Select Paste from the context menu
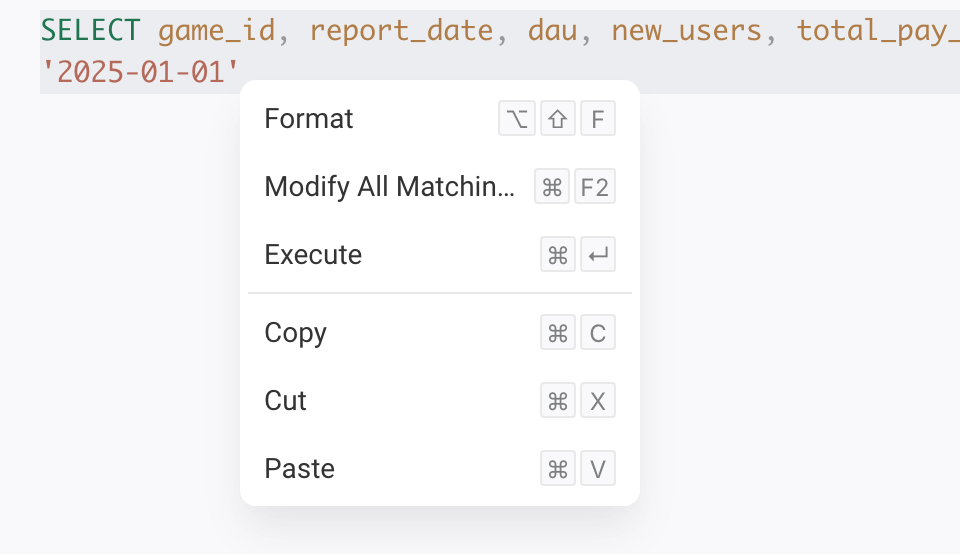The height and width of the screenshot is (554, 960). 440,469
